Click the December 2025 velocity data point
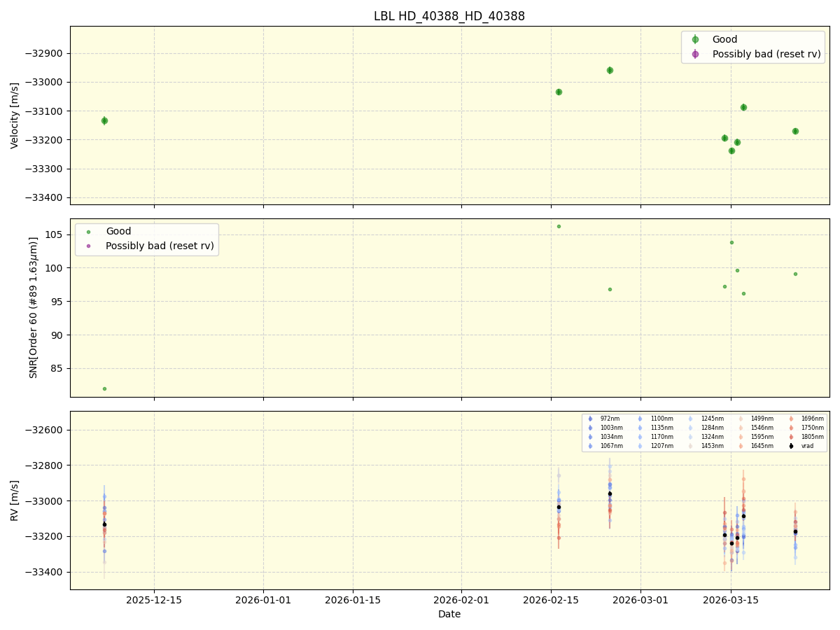840x630 pixels. click(104, 120)
